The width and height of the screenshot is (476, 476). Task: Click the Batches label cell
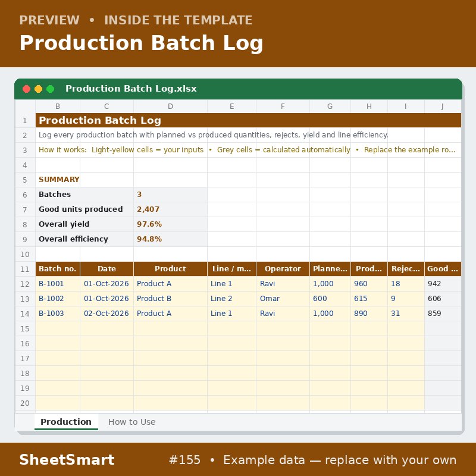coord(84,195)
